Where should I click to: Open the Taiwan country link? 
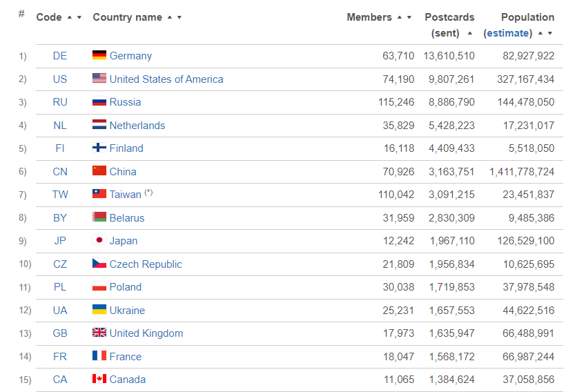[x=125, y=195]
